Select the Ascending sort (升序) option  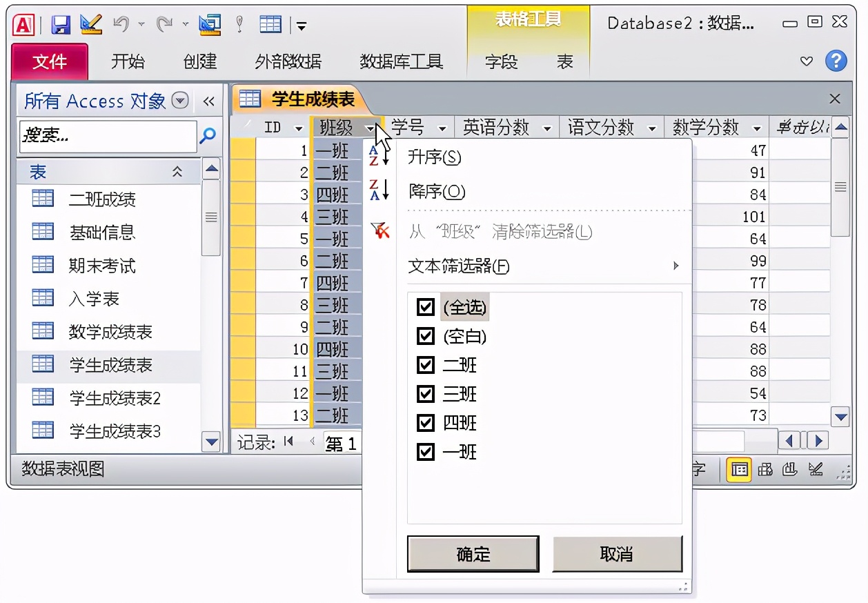pyautogui.click(x=435, y=157)
